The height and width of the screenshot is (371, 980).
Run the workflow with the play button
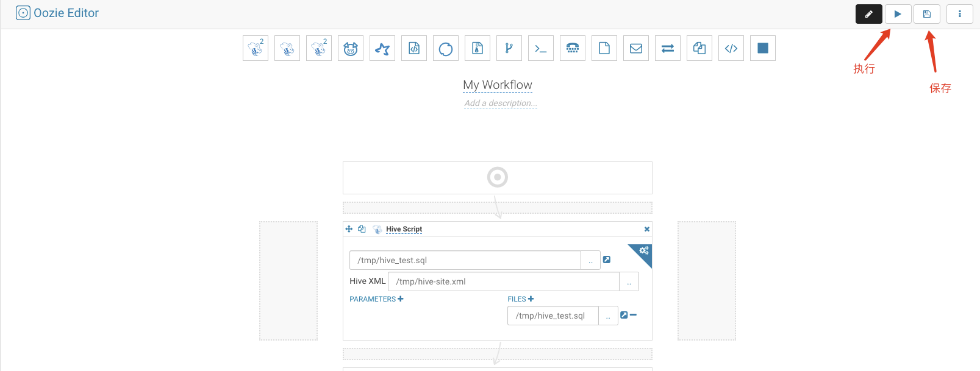click(898, 14)
